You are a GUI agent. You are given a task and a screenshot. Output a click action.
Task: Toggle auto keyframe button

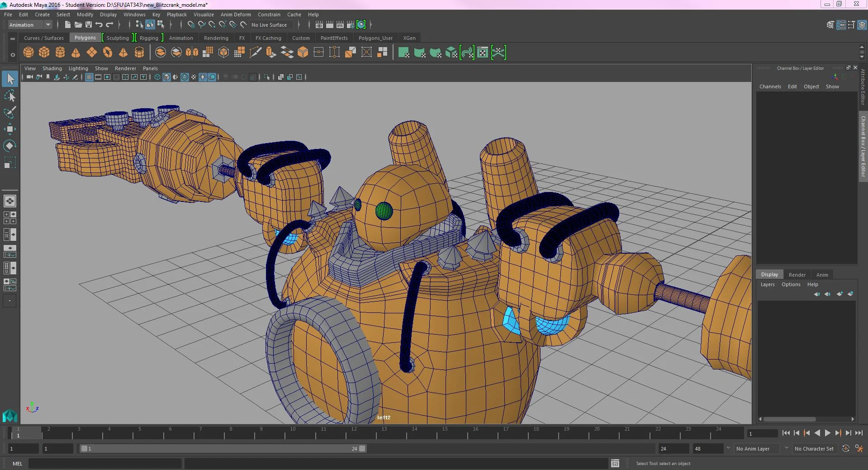(x=846, y=449)
